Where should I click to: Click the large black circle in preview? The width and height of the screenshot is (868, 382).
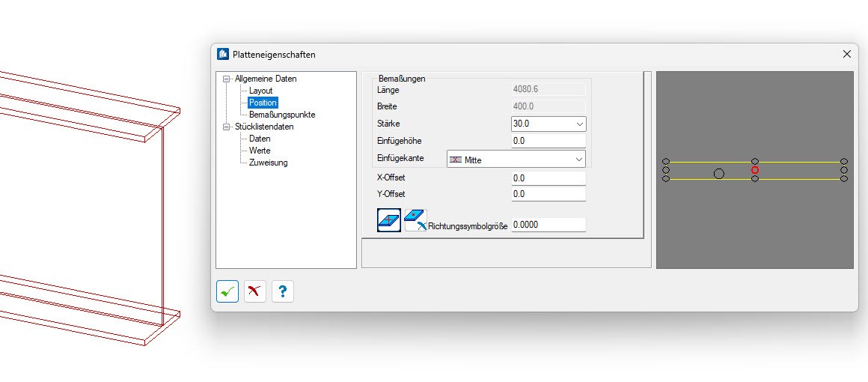718,174
